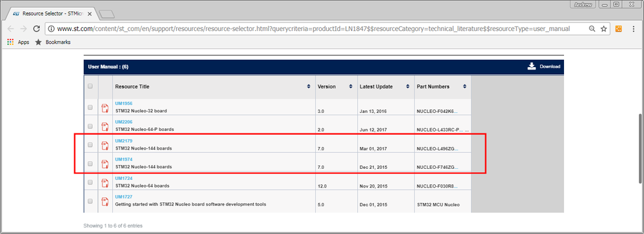
Task: Open the Apps shortcut in bookmarks bar
Action: (19, 42)
